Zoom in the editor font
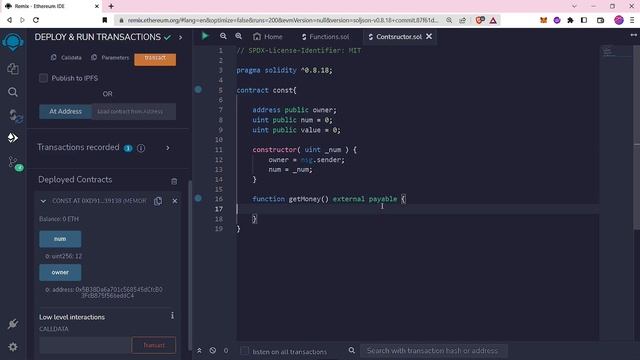The width and height of the screenshot is (640, 360). pos(239,36)
